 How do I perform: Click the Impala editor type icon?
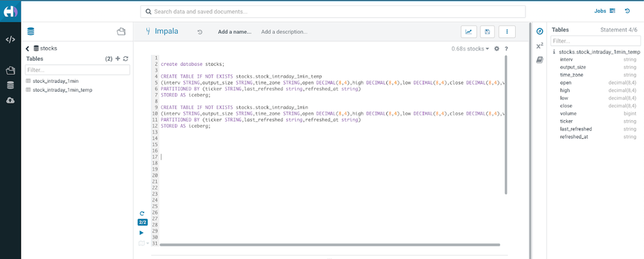[148, 31]
